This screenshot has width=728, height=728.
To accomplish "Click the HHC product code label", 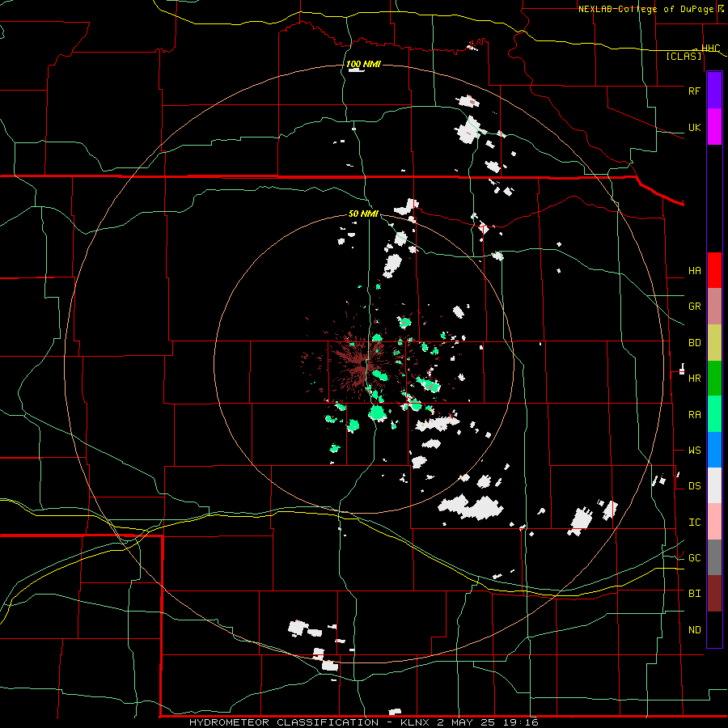I will (710, 49).
